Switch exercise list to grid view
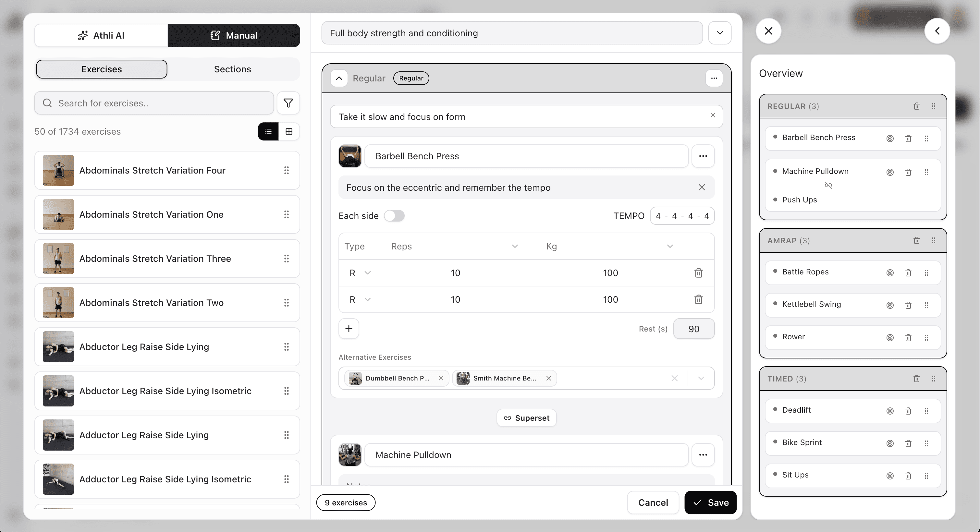The height and width of the screenshot is (532, 980). coord(289,131)
